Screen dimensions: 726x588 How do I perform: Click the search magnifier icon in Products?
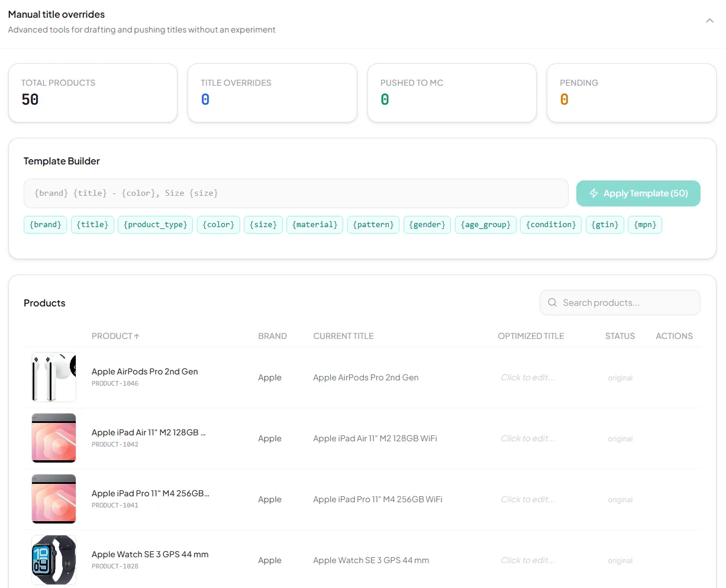click(x=552, y=302)
